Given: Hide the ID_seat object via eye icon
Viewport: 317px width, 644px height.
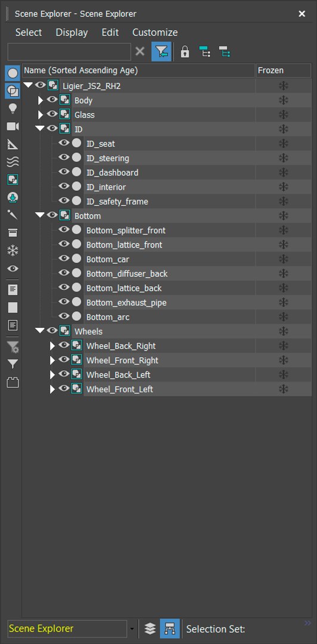Looking at the screenshot, I should [64, 143].
